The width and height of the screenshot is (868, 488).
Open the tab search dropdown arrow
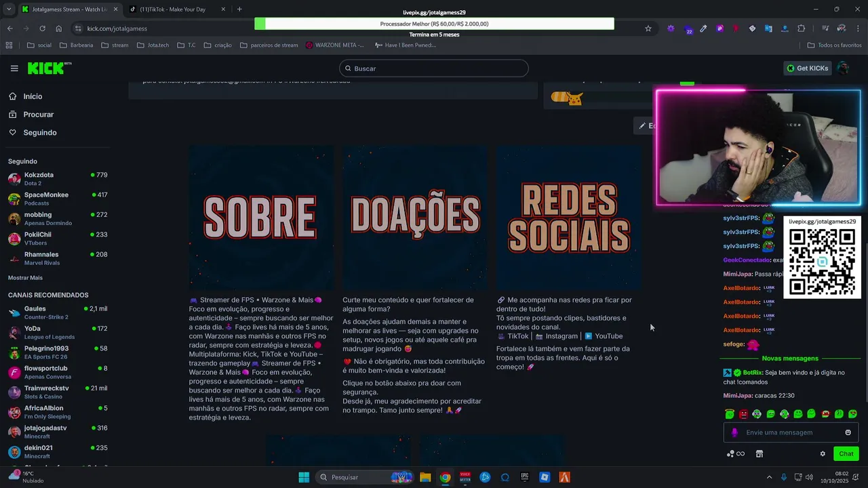[x=8, y=9]
